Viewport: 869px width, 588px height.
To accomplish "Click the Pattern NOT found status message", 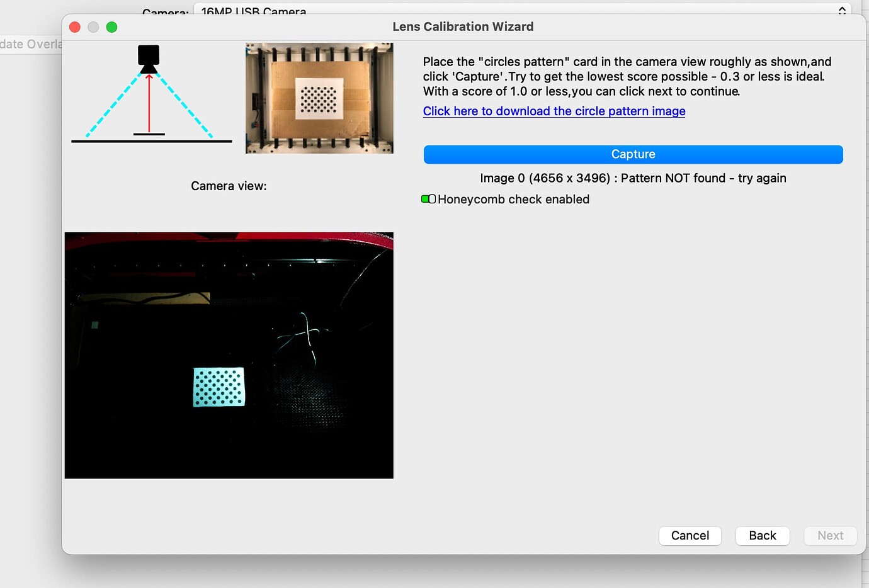I will [x=633, y=178].
